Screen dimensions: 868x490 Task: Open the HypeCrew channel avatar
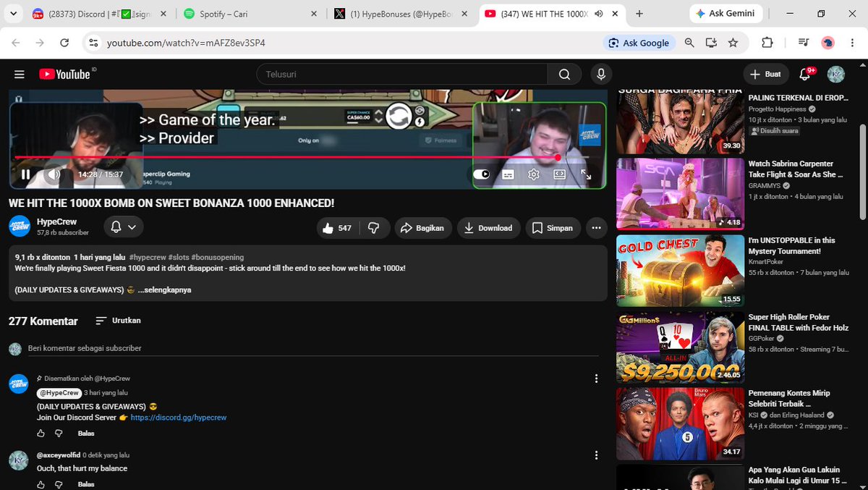click(x=20, y=227)
